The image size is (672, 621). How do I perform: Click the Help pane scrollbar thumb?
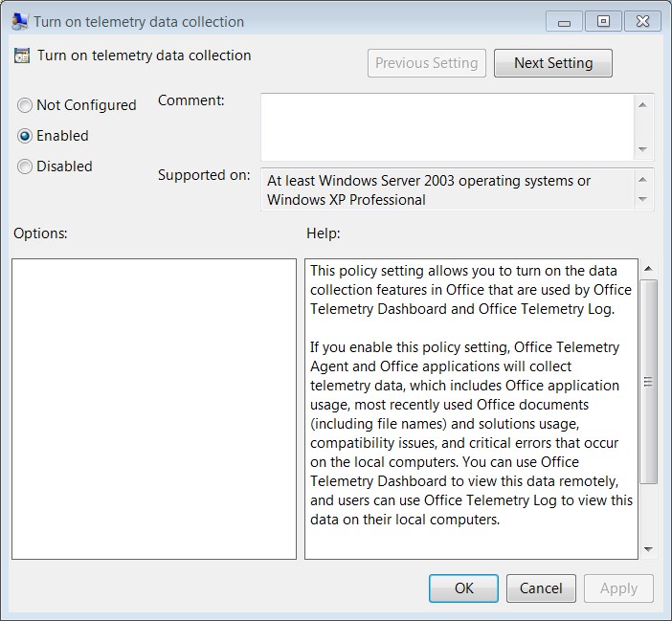648,381
